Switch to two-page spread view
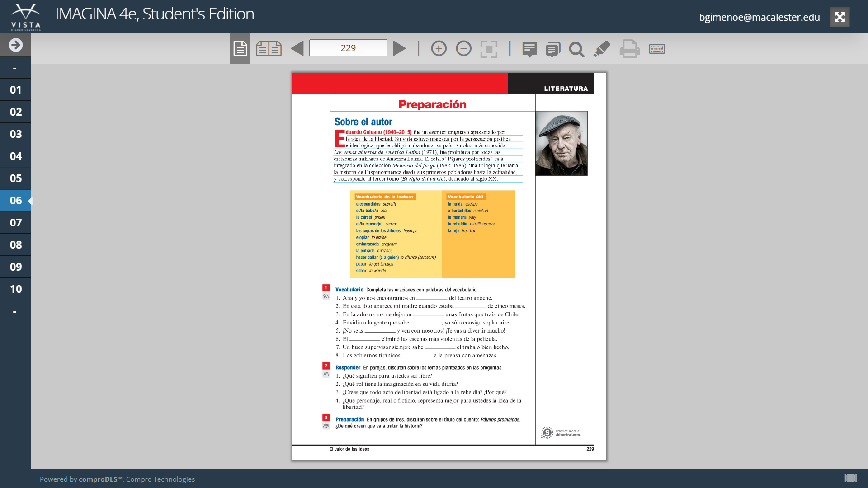 point(269,48)
